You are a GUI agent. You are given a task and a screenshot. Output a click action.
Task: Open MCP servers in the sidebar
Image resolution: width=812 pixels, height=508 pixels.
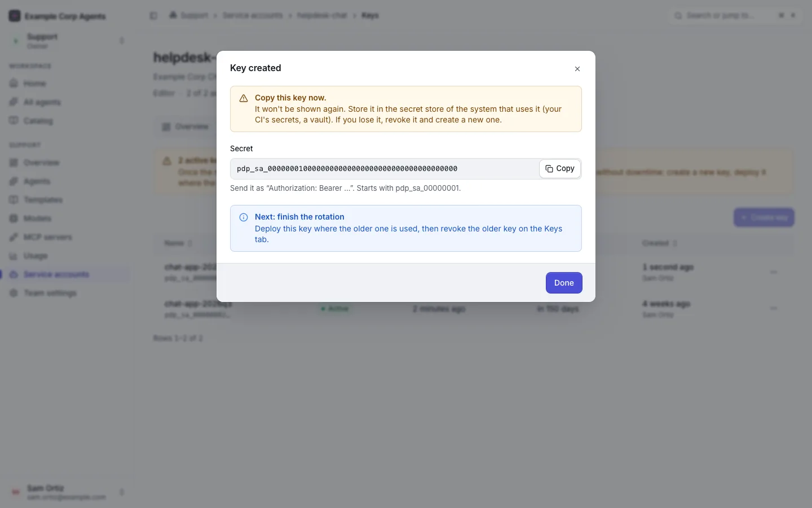[x=68, y=237]
